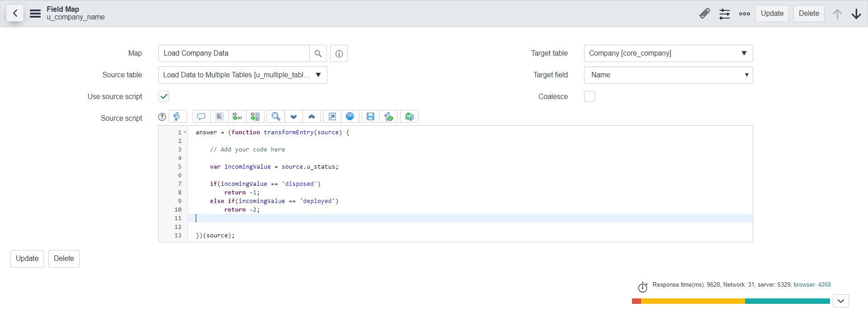868x326 pixels.
Task: Open the Target table dropdown
Action: [668, 53]
